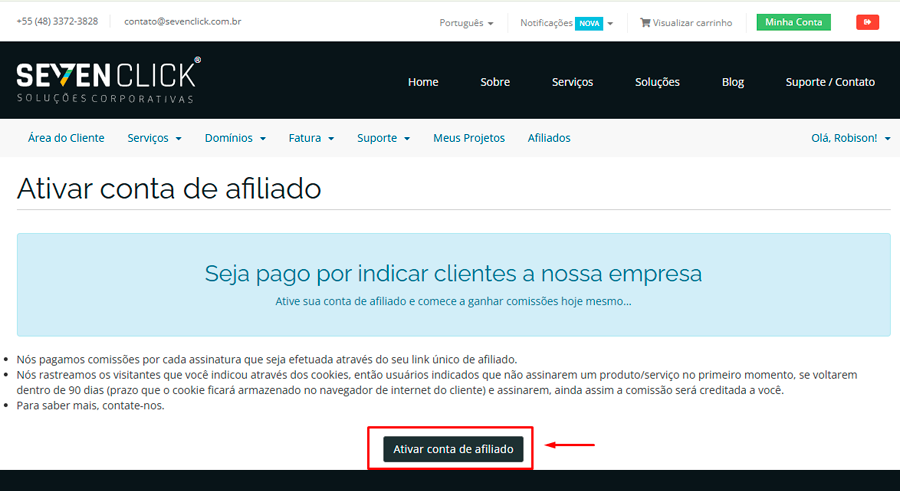Click the Seven Click logo

tap(108, 80)
